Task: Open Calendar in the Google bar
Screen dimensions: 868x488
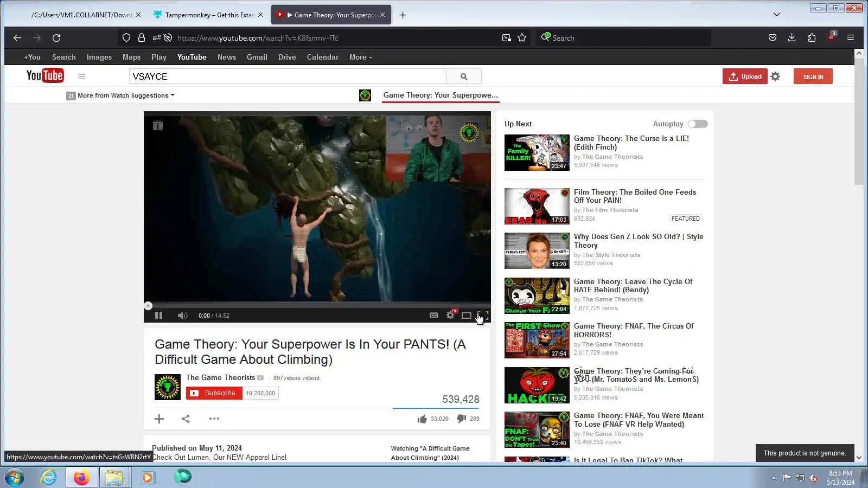Action: tap(323, 57)
